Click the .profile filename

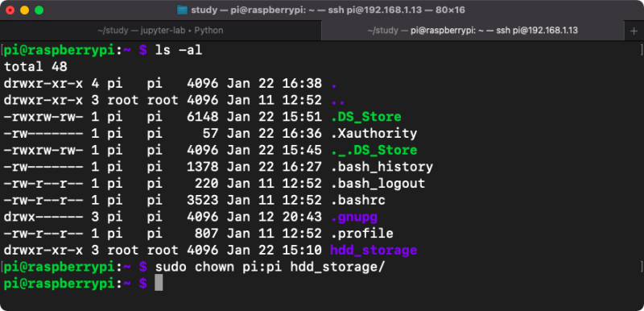pyautogui.click(x=361, y=234)
